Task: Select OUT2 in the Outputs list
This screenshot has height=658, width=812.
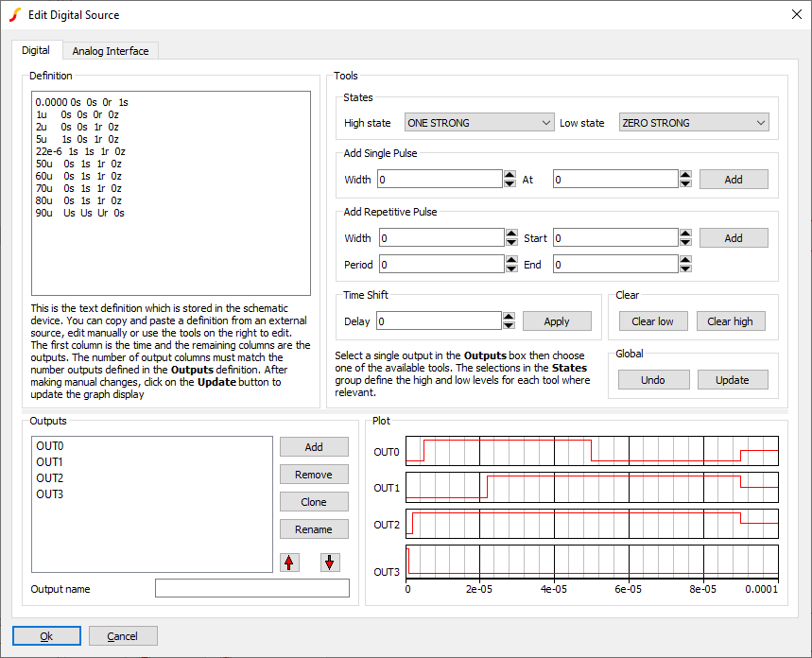Action: pyautogui.click(x=50, y=478)
